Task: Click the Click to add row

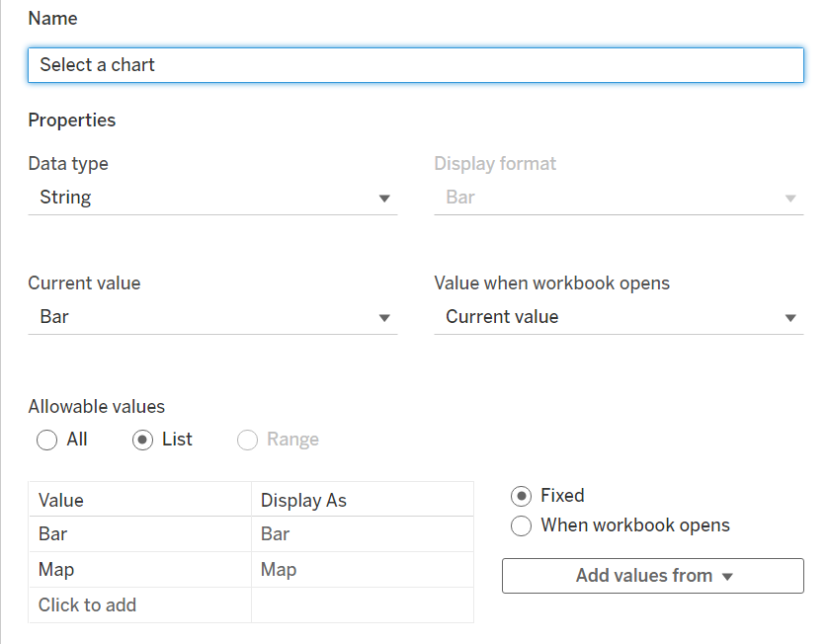Action: click(x=138, y=604)
